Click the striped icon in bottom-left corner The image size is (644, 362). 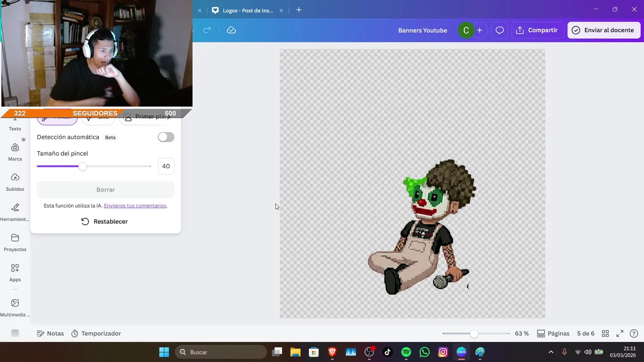(x=15, y=333)
